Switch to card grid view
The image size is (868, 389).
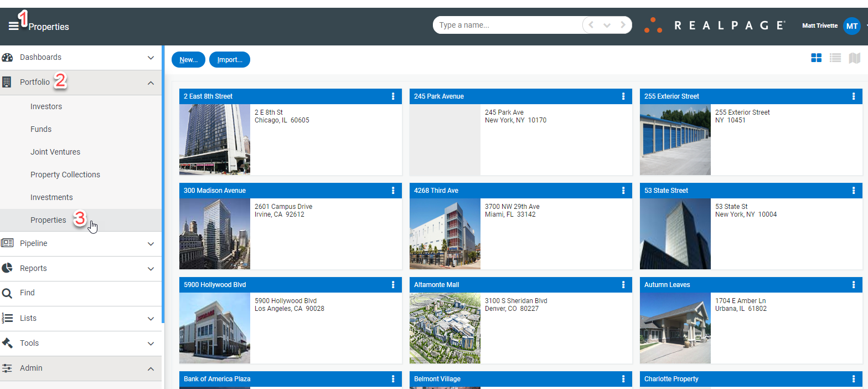[x=816, y=58]
